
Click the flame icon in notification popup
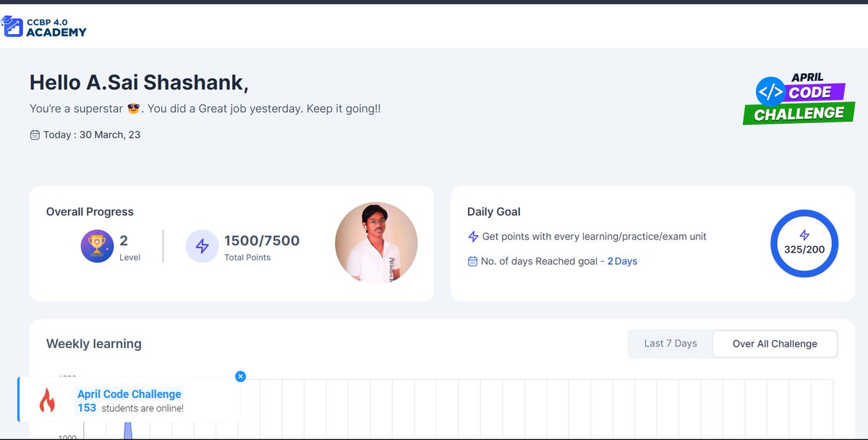pos(47,400)
